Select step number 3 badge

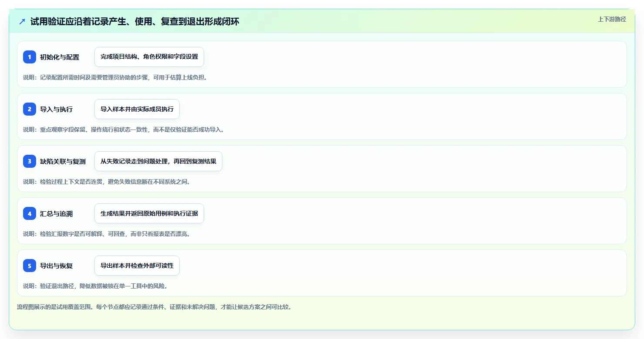pyautogui.click(x=30, y=161)
